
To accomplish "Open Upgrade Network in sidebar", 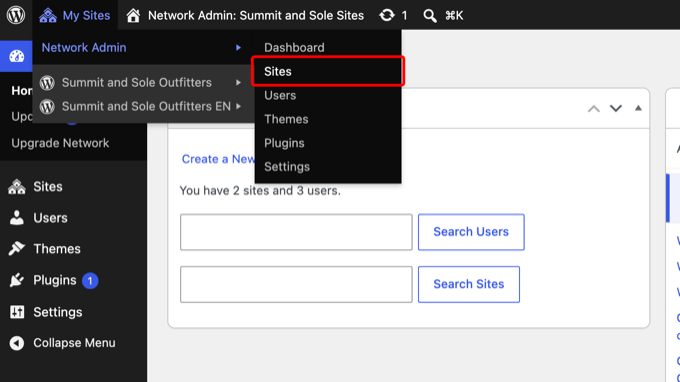I will 60,143.
